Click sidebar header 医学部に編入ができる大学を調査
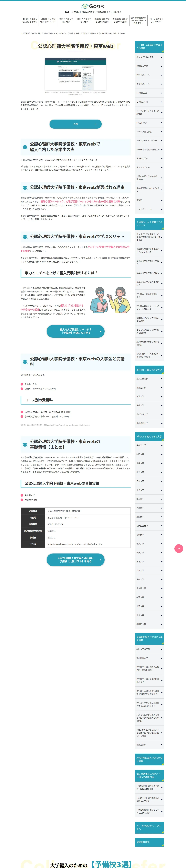This screenshot has width=186, height=868. coord(149,639)
